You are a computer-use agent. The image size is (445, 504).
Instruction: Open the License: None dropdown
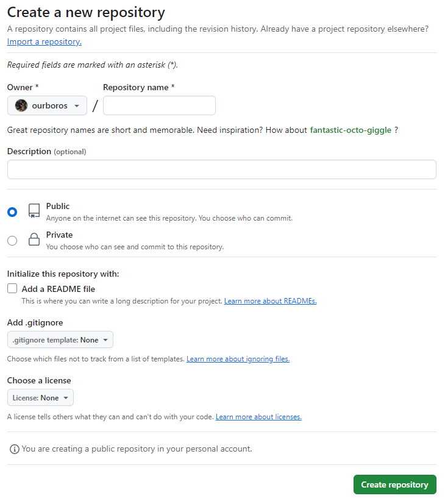[x=40, y=398]
